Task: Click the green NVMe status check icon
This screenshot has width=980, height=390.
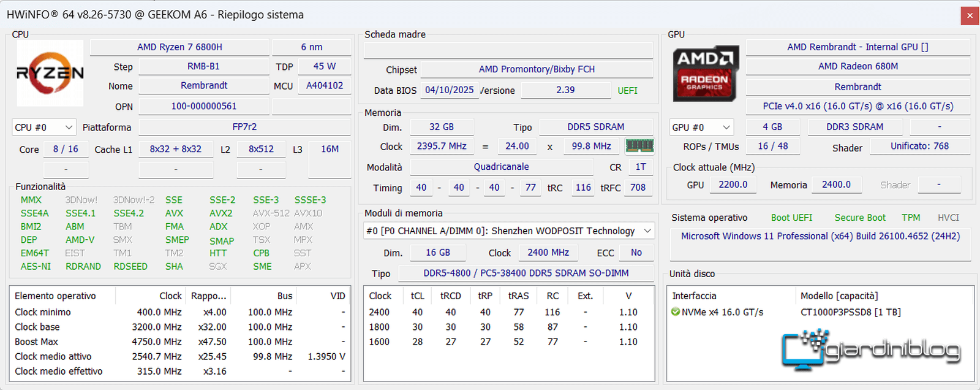Action: [675, 312]
